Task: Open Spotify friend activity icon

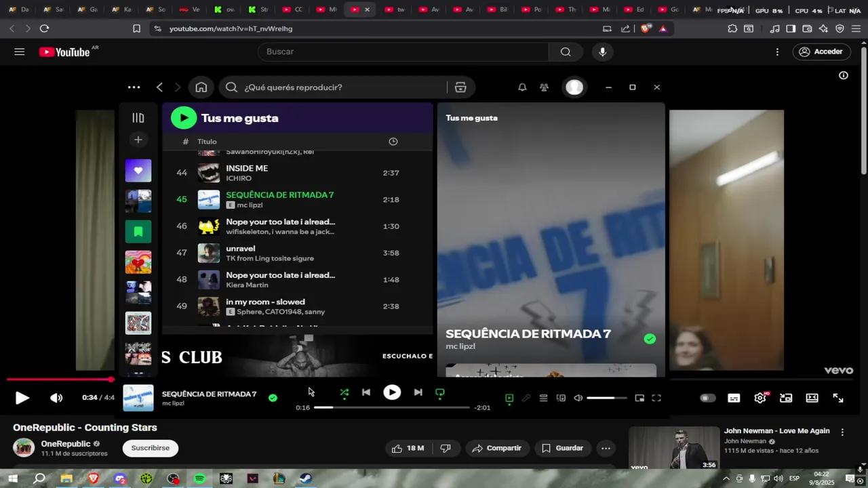Action: click(544, 87)
